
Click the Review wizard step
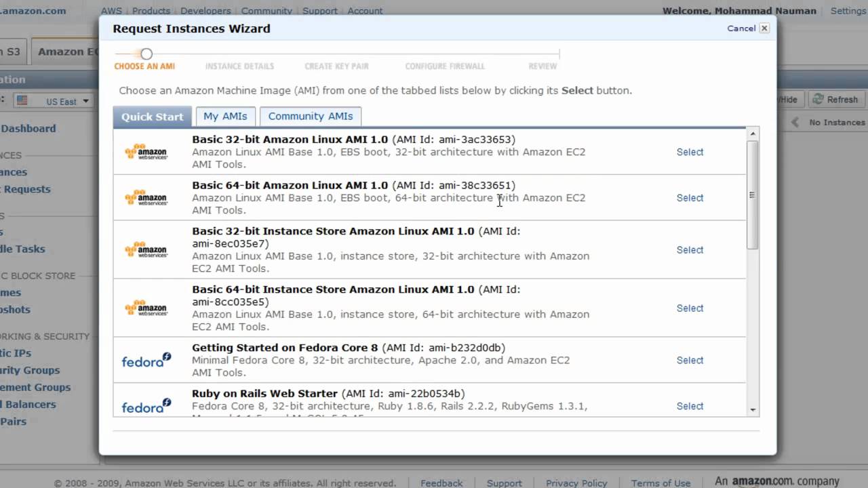[x=542, y=66]
